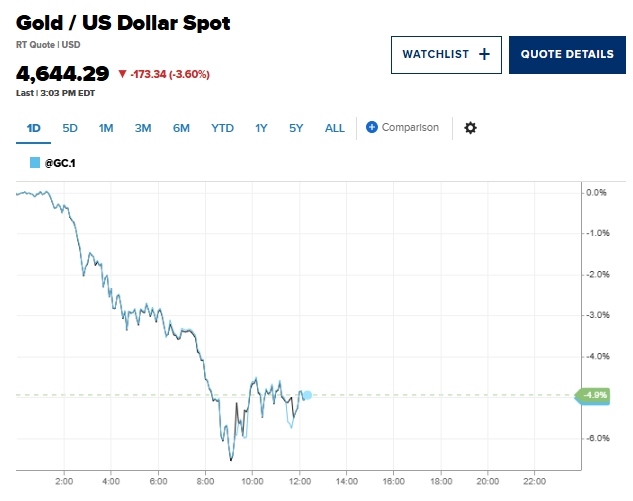
Task: Switch to the 5D range tab
Action: 70,128
